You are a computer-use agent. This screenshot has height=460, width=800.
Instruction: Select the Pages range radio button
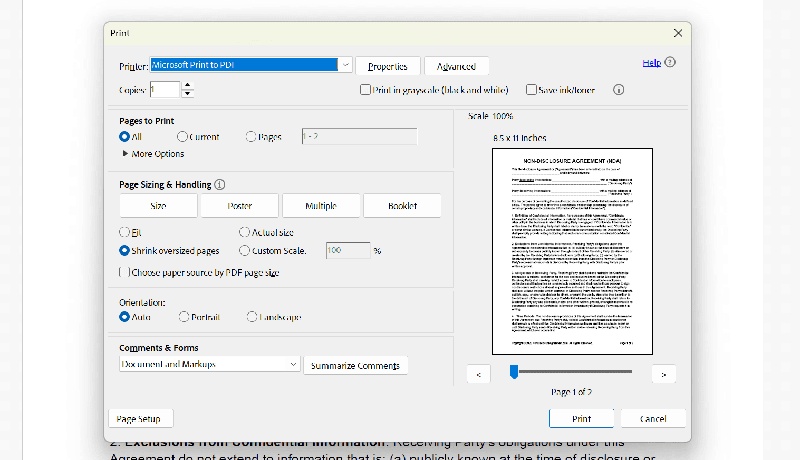tap(251, 137)
